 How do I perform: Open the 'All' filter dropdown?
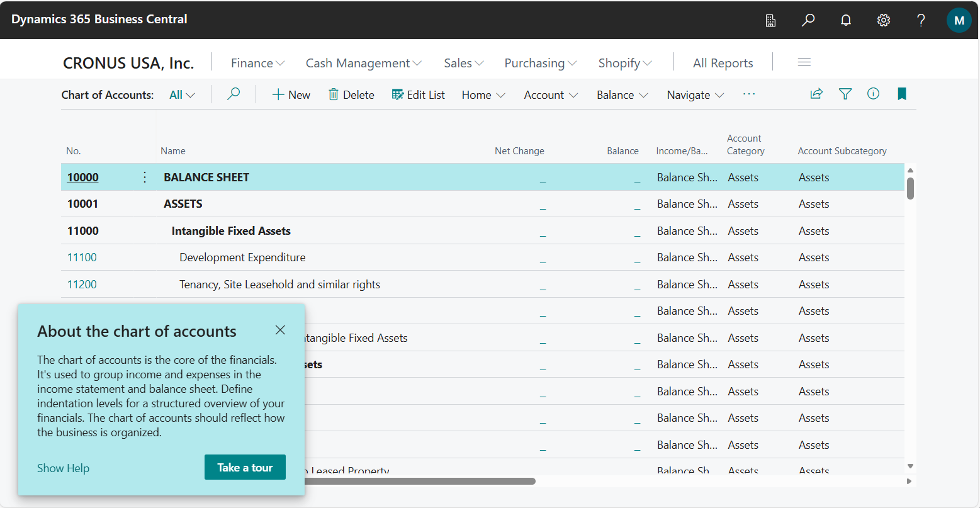pyautogui.click(x=181, y=94)
